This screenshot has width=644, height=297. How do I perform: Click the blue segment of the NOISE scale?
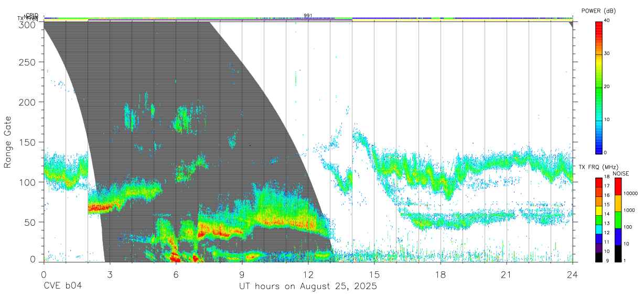pyautogui.click(x=618, y=236)
